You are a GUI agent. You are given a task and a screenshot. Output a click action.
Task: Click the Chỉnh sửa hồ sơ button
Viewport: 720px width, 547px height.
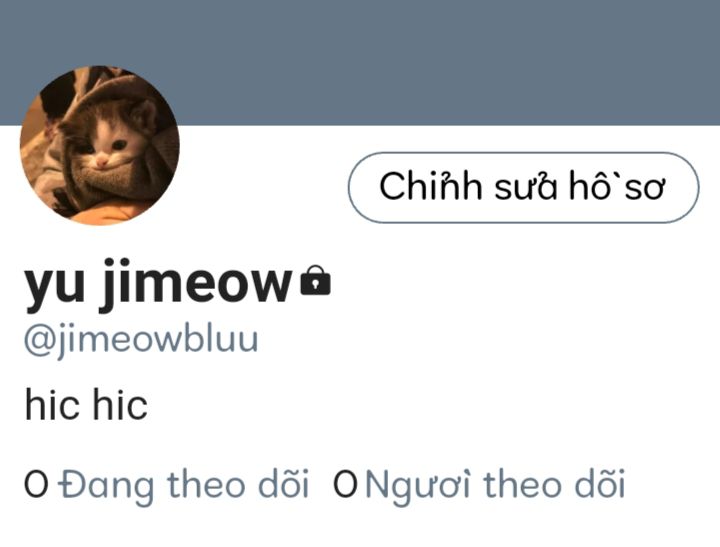[x=523, y=187]
